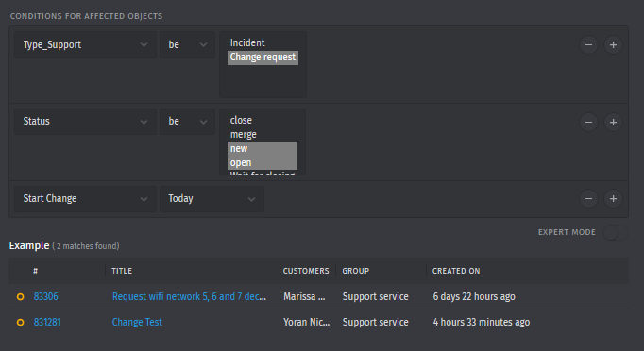Click customer Yoran Nic... cell
Image resolution: width=644 pixels, height=351 pixels.
click(306, 322)
